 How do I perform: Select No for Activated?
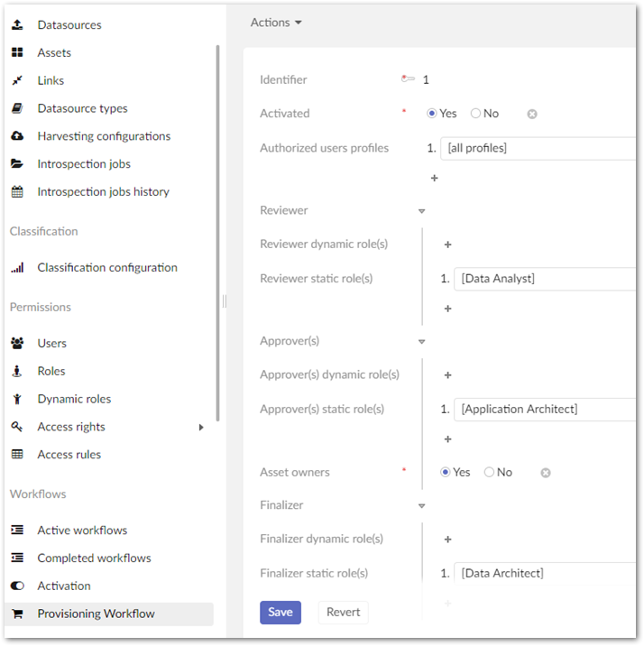click(476, 114)
